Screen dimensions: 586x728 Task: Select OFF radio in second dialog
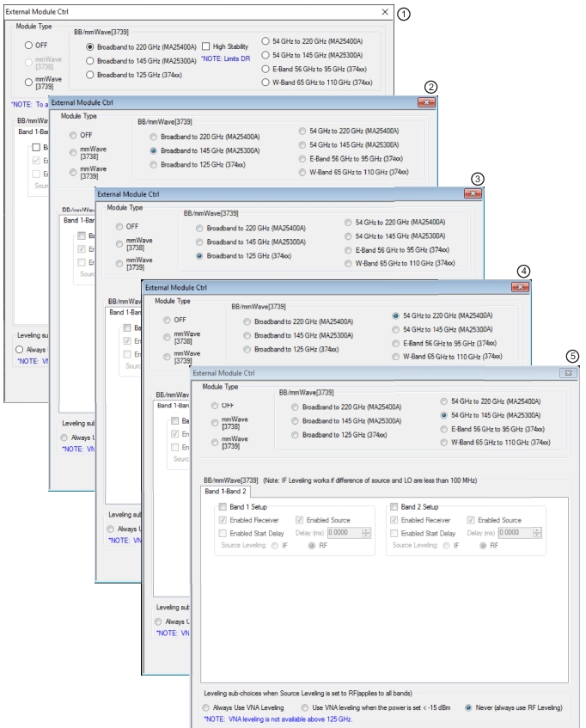click(x=73, y=135)
